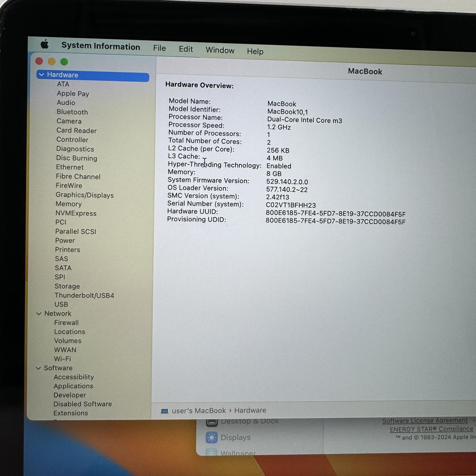Collapse the Network section chevron
Viewport: 476px width, 476px height.
point(39,313)
